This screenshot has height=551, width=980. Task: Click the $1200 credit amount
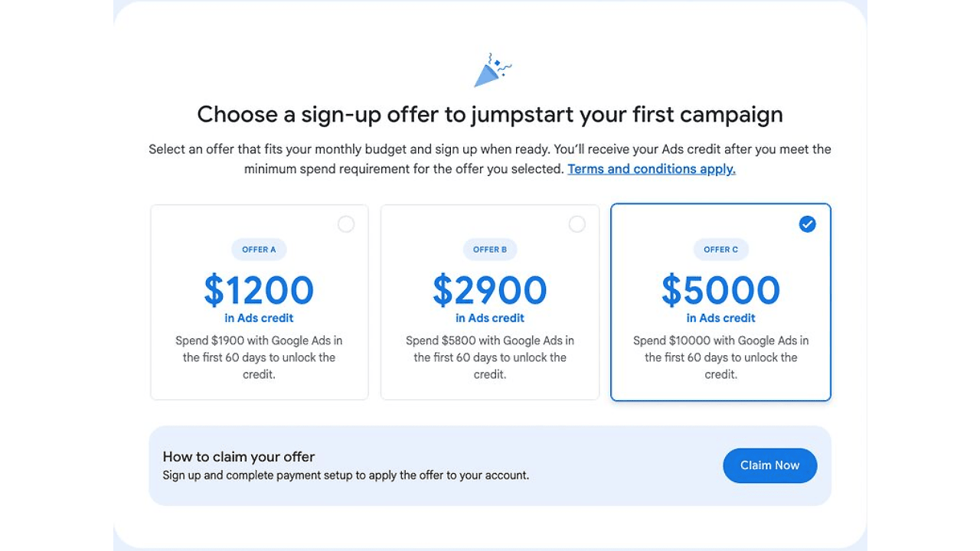[259, 291]
